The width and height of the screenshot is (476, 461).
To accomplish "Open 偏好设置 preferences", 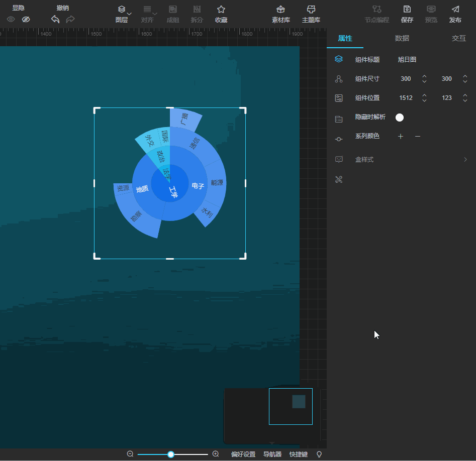I will pyautogui.click(x=243, y=454).
